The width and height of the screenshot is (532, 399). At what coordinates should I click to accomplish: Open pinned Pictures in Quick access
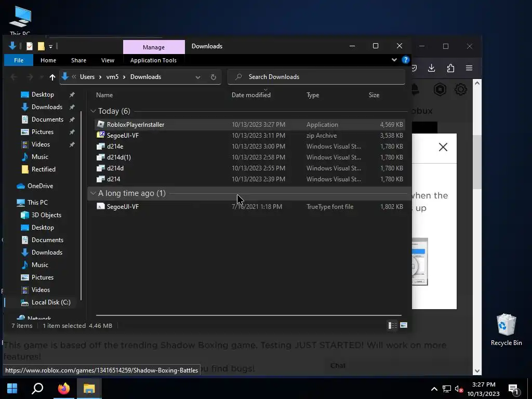click(43, 132)
